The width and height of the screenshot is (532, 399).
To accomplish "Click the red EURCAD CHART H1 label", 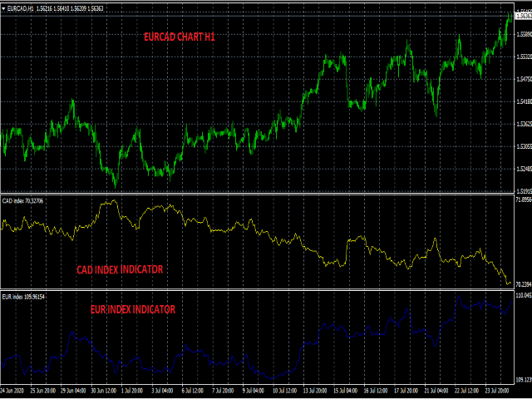I will coord(180,37).
